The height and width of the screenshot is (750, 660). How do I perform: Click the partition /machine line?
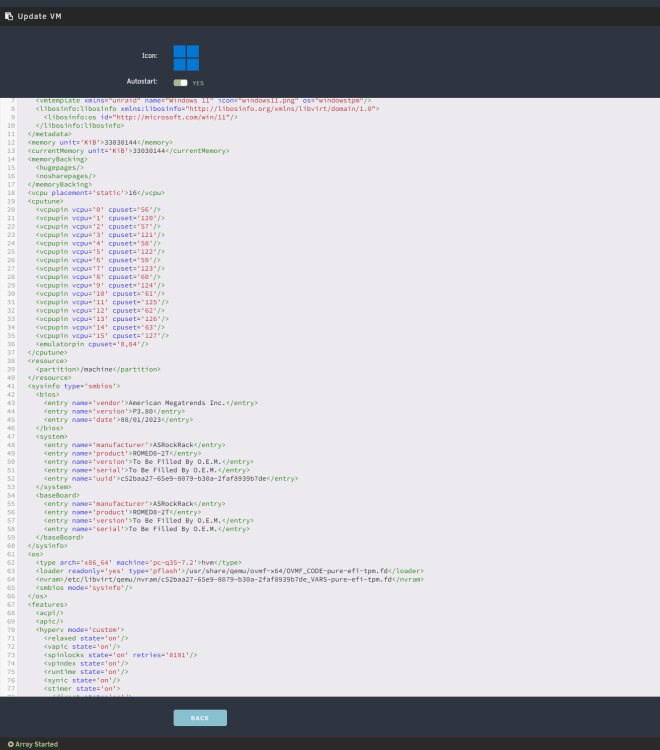point(98,369)
